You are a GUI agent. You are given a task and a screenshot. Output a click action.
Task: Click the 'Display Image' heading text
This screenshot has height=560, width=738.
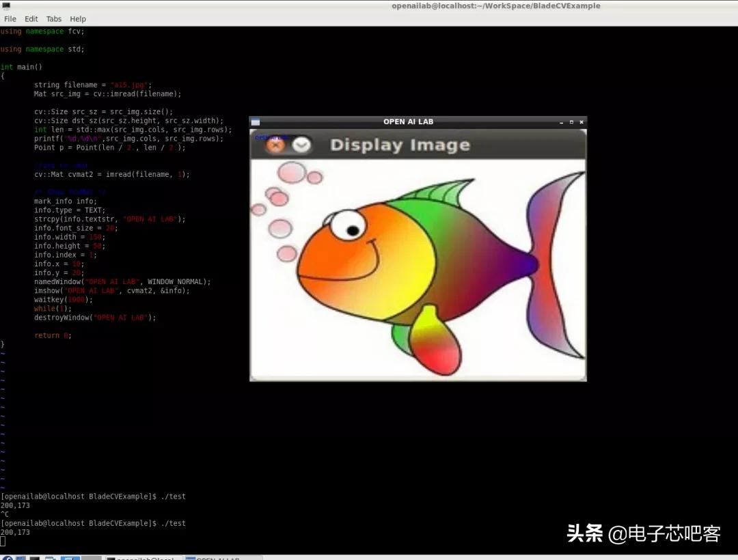(400, 145)
